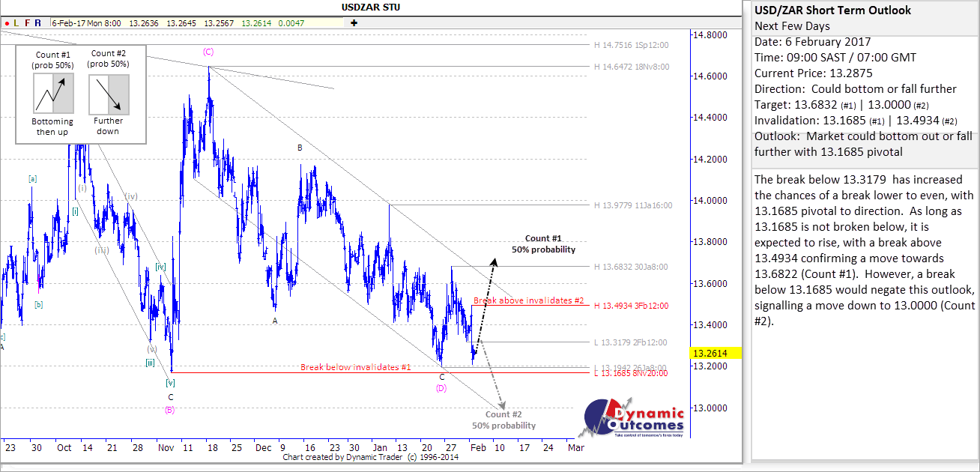Click the F button in chart toolbar
Image resolution: width=980 pixels, height=472 pixels.
[28, 23]
